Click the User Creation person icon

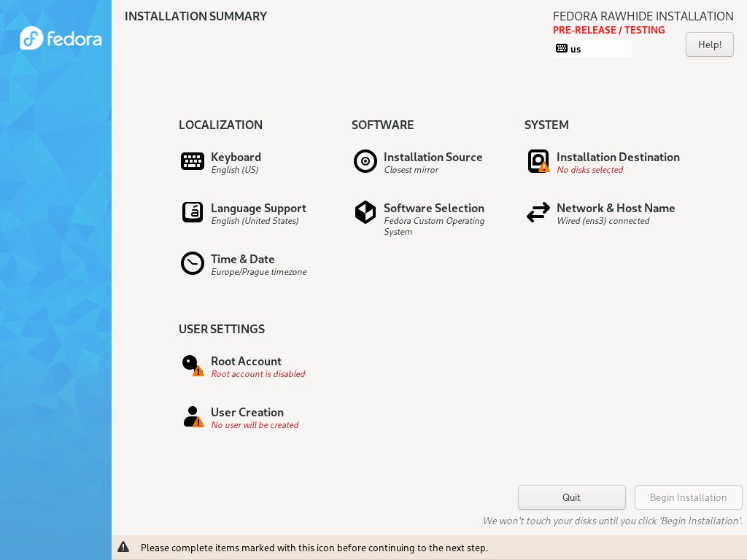(x=193, y=416)
